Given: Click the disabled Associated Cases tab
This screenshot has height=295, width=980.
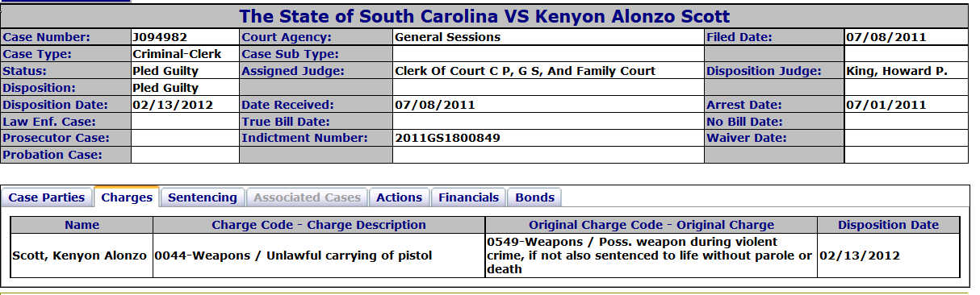Looking at the screenshot, I should 307,197.
